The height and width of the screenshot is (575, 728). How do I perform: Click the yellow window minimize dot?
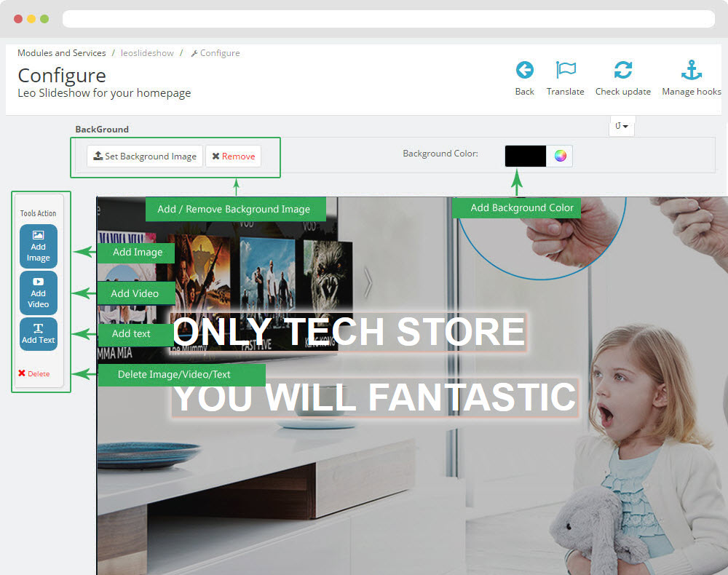click(x=31, y=19)
